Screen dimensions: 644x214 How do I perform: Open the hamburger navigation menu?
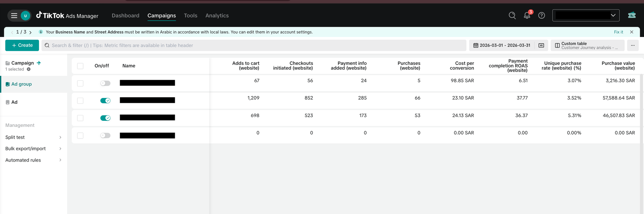point(14,15)
